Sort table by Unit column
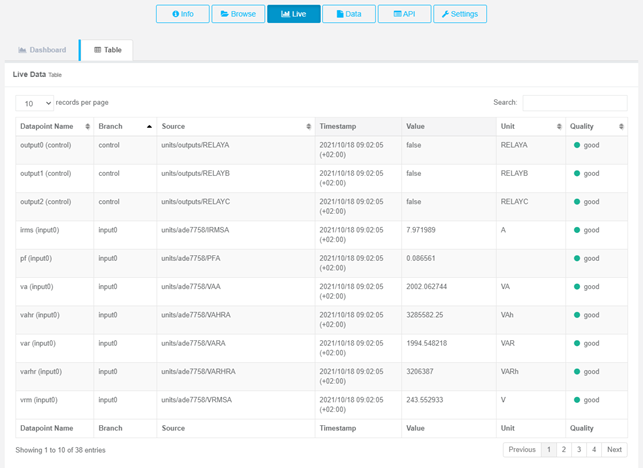643x468 pixels. pos(529,127)
